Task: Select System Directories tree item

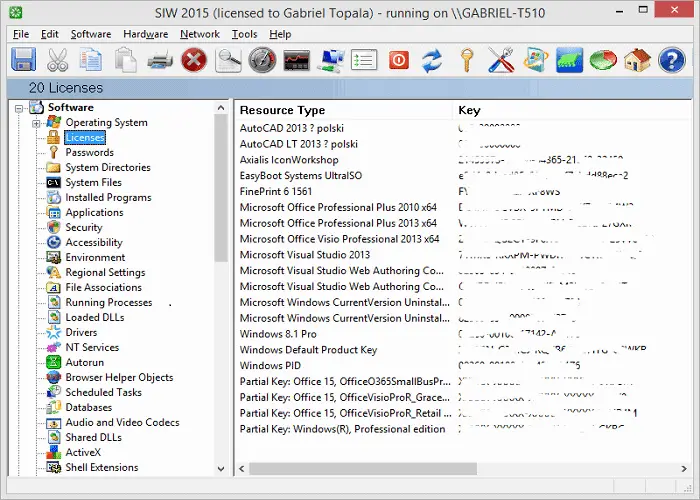Action: pyautogui.click(x=108, y=167)
